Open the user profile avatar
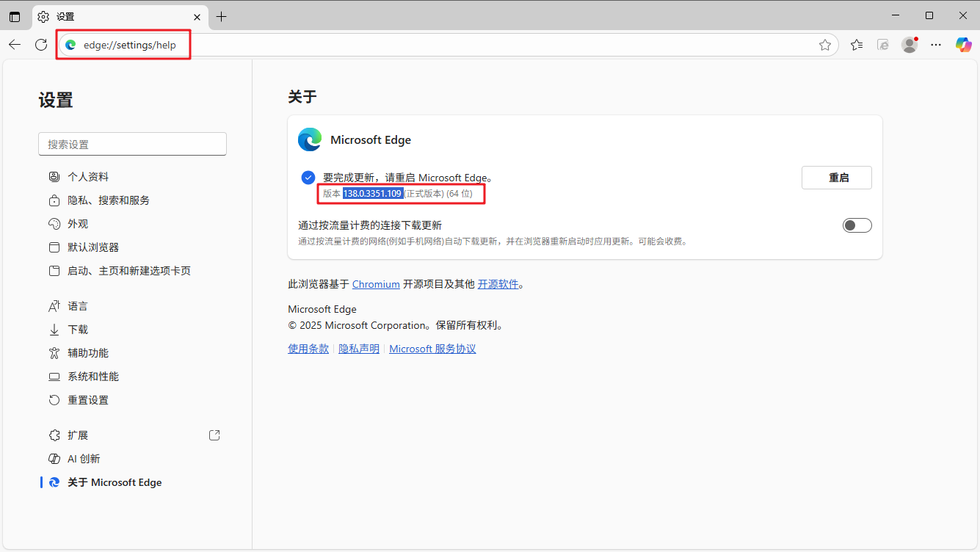The width and height of the screenshot is (980, 552). coord(910,45)
